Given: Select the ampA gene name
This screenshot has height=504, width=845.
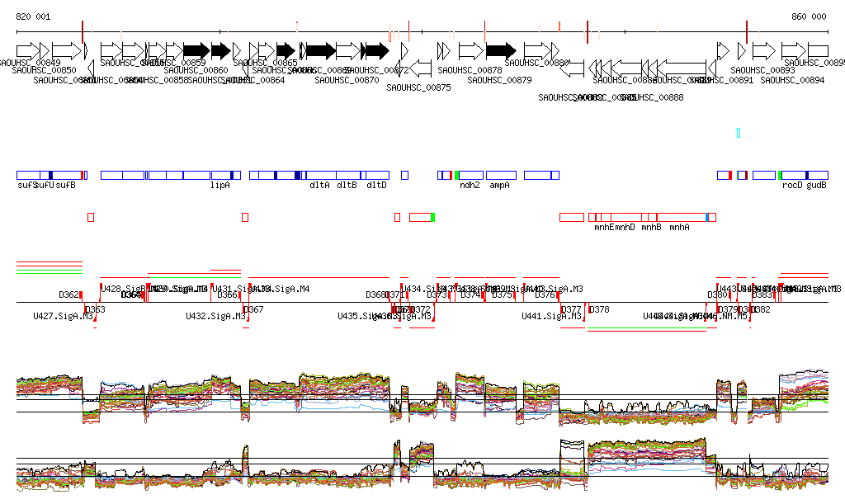Looking at the screenshot, I should click(499, 186).
